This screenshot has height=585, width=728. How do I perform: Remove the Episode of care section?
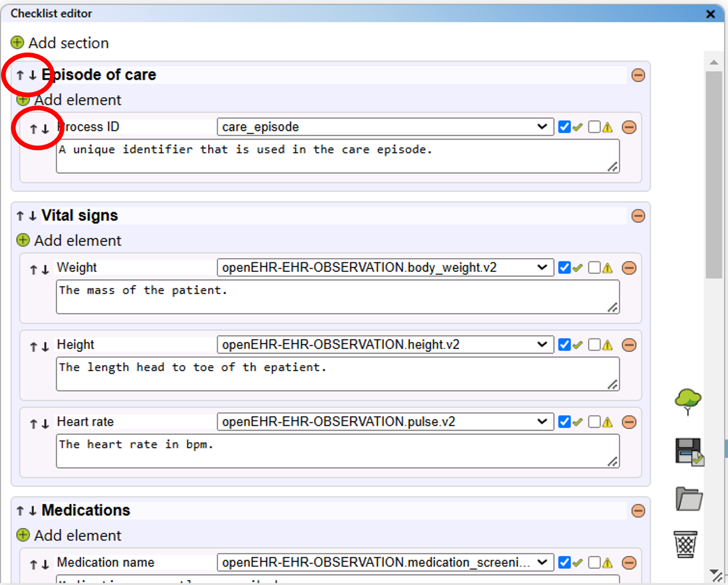pyautogui.click(x=638, y=75)
